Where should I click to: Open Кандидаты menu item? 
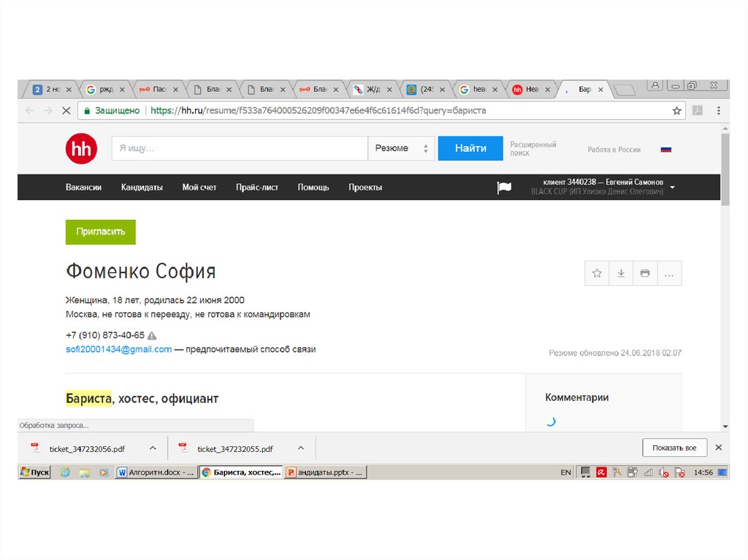tap(142, 188)
